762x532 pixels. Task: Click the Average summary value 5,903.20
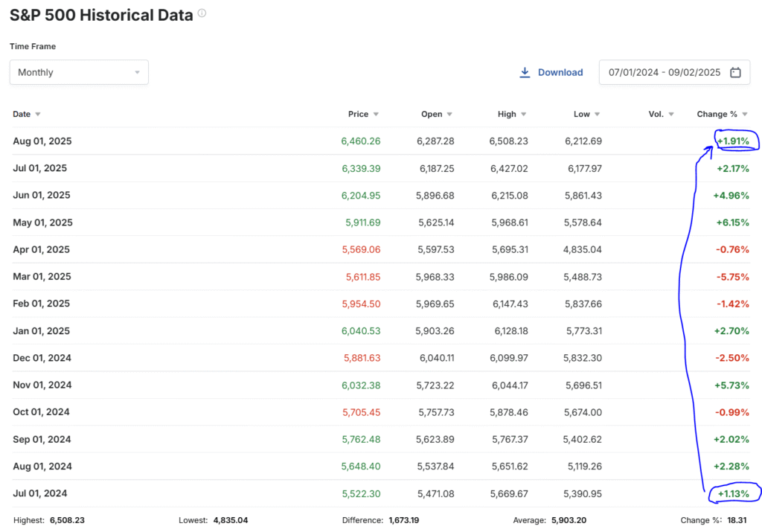(x=569, y=520)
